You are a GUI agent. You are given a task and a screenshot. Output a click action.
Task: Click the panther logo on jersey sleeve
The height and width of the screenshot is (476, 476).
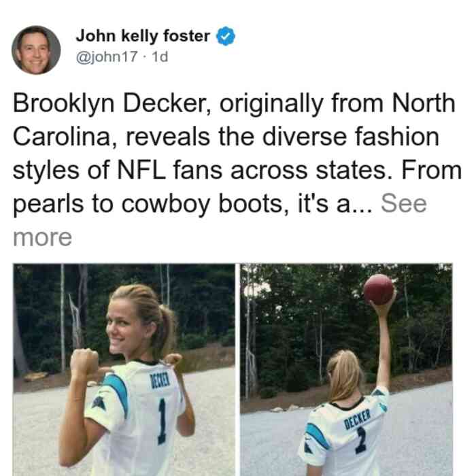click(x=99, y=403)
